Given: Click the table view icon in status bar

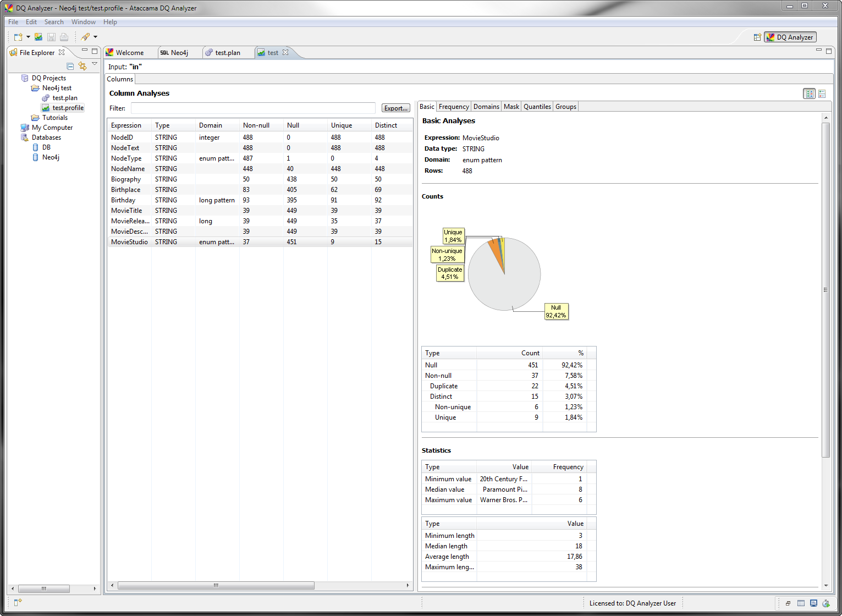Looking at the screenshot, I should click(801, 603).
